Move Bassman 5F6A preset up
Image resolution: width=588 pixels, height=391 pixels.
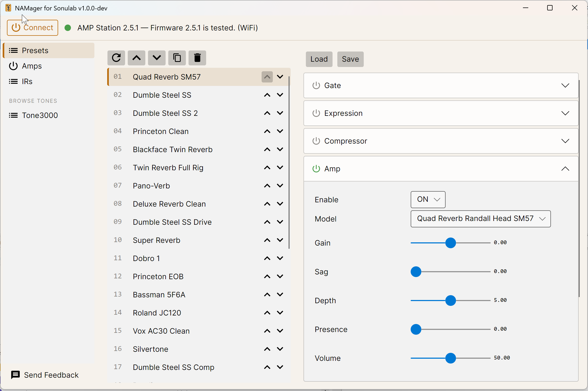coord(267,295)
